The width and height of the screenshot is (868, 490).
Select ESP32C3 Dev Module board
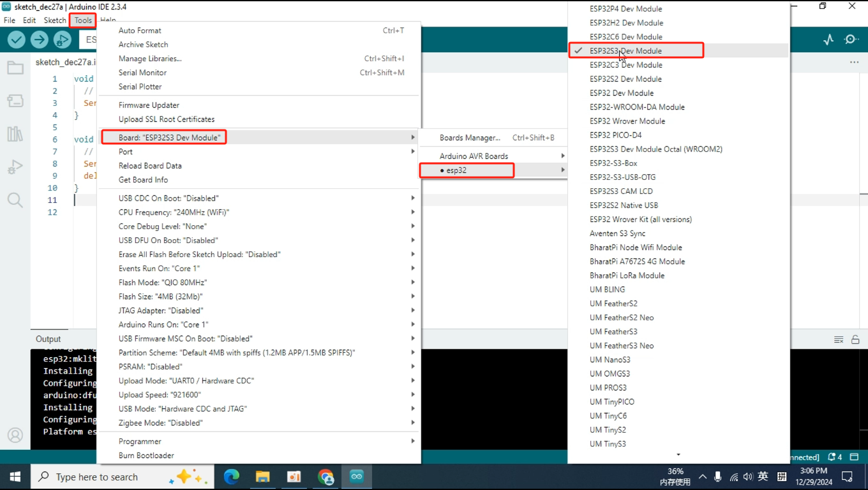(x=678, y=65)
